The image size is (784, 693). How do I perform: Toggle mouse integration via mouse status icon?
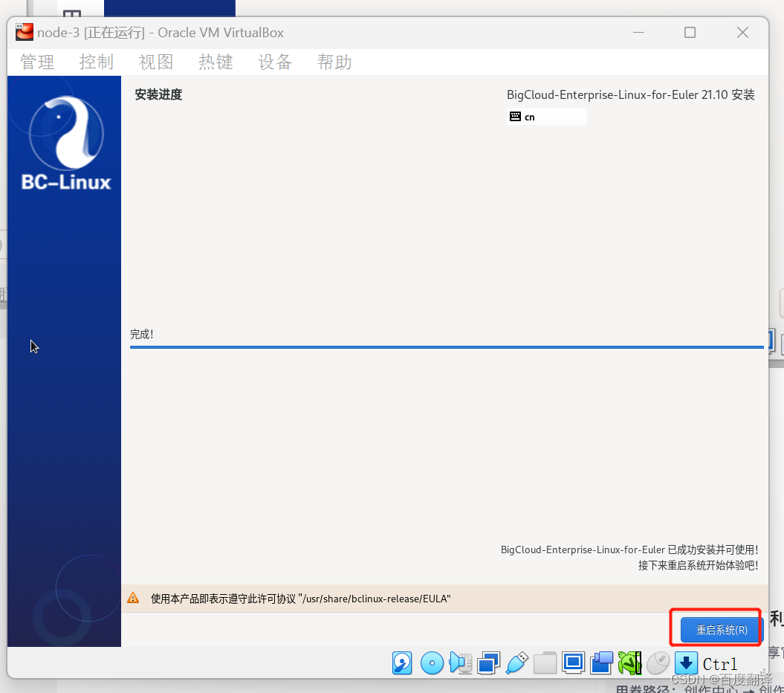658,663
